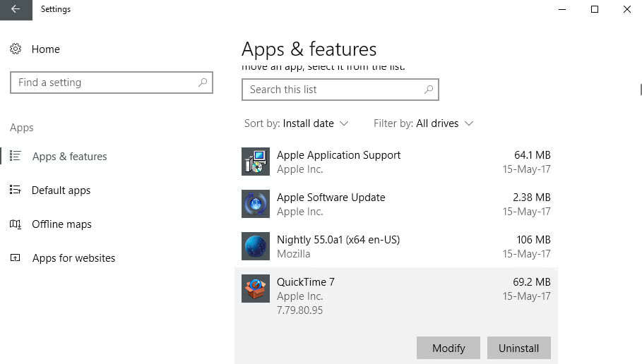This screenshot has height=364, width=642.
Task: Switch to Default apps settings
Action: pyautogui.click(x=61, y=190)
